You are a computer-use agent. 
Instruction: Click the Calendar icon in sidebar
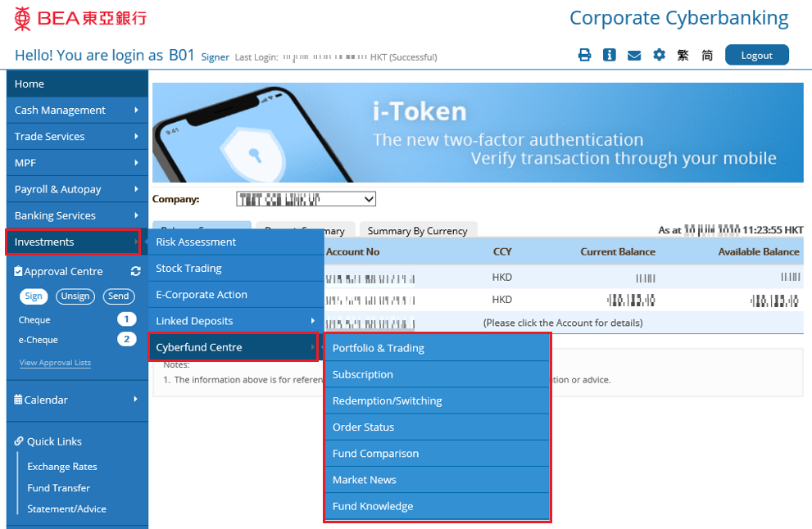[x=18, y=399]
